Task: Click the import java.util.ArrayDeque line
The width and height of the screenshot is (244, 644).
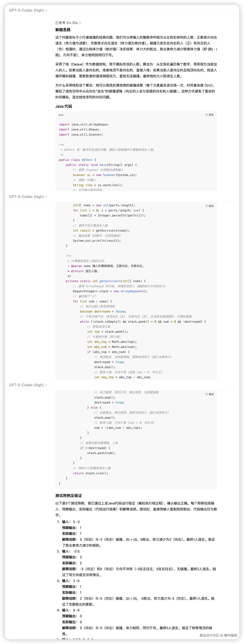Action: pyautogui.click(x=84, y=125)
